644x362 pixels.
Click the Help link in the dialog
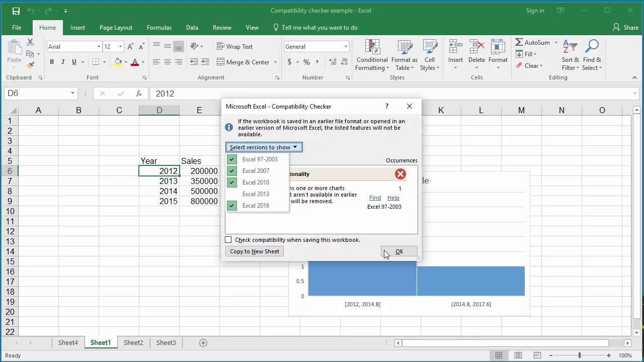pos(393,198)
